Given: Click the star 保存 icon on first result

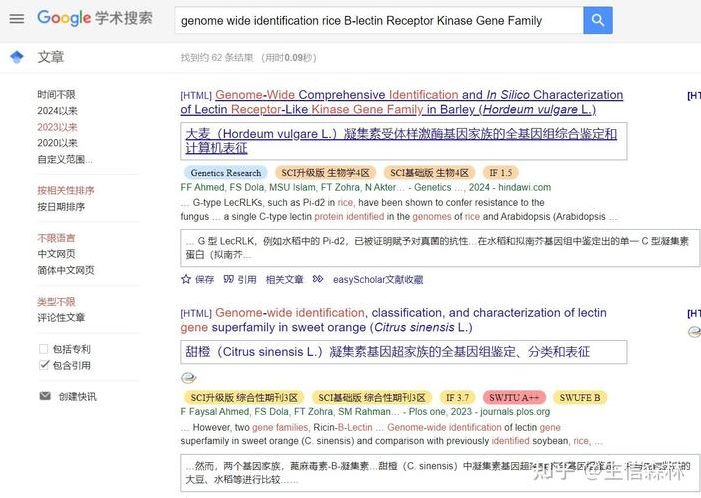Looking at the screenshot, I should pos(187,280).
